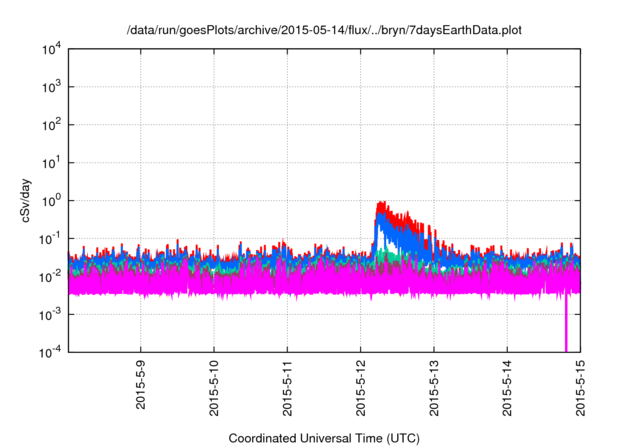
Task: Click the 10^4 y-axis tick label
Action: 51,49
